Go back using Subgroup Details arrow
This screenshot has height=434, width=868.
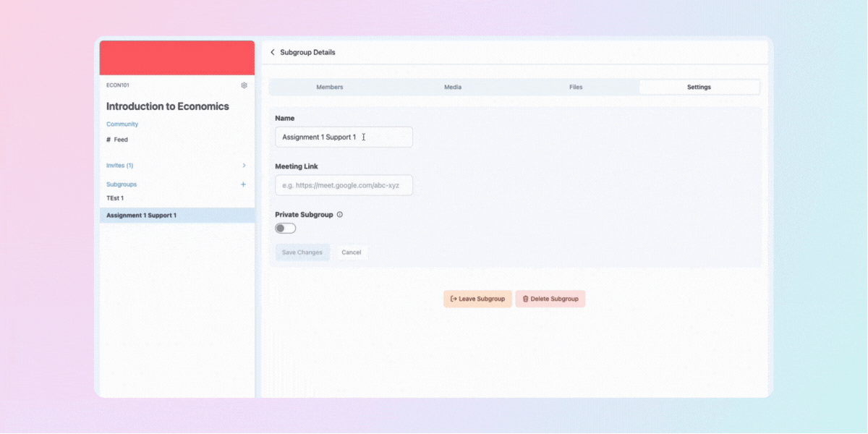[x=273, y=52]
